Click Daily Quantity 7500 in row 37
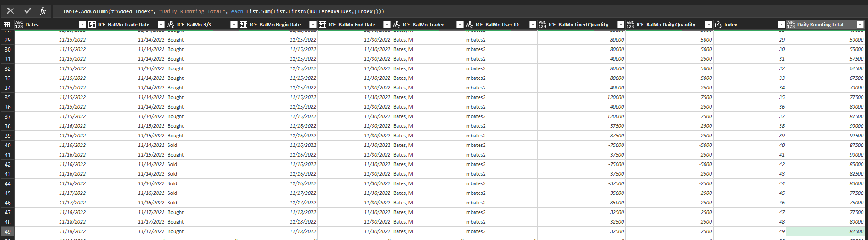Image resolution: width=868 pixels, height=240 pixels. [x=669, y=116]
